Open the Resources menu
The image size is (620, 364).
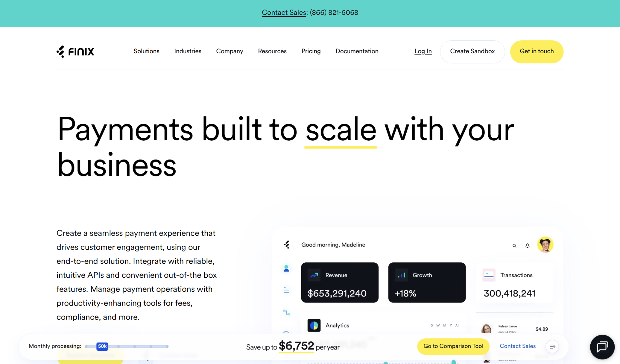click(272, 51)
